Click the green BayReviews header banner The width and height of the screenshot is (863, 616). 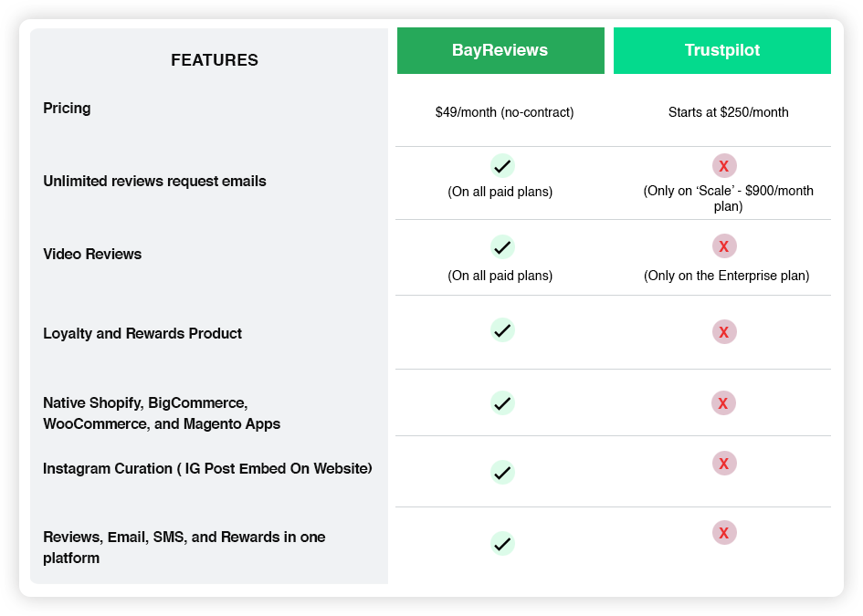500,50
